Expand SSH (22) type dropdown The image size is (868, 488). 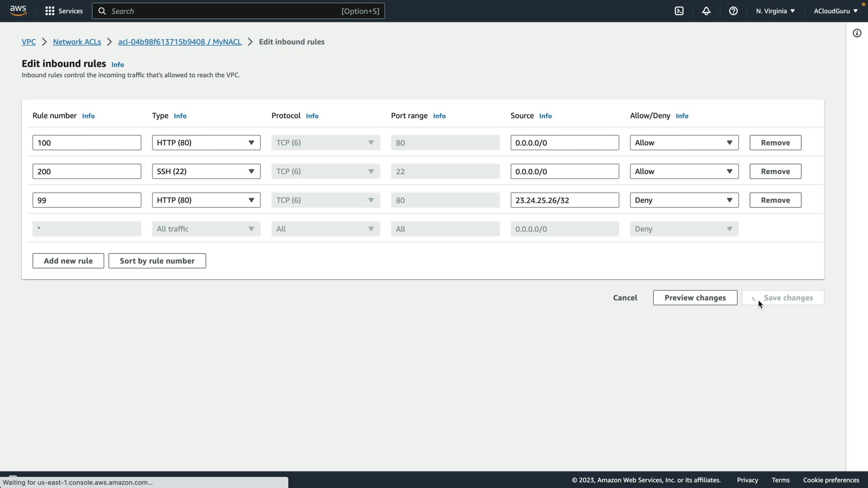pyautogui.click(x=206, y=171)
